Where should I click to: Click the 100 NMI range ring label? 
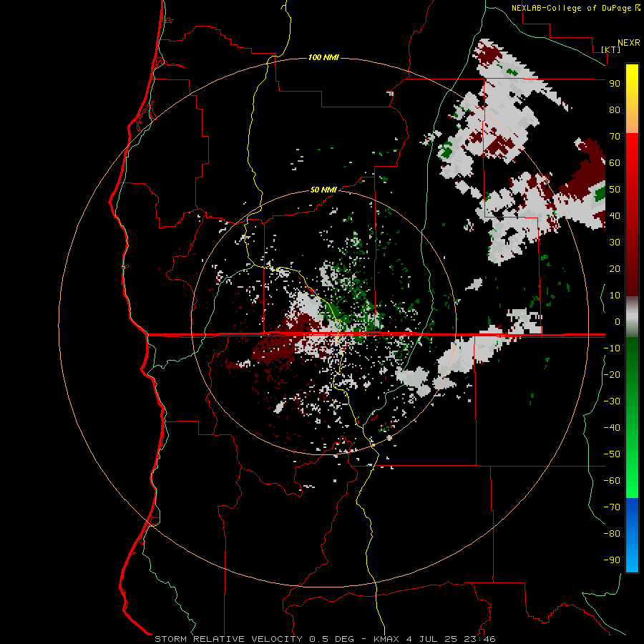tap(323, 57)
